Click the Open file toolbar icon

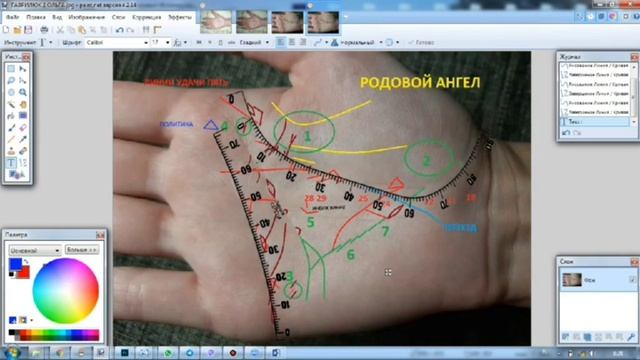point(17,30)
